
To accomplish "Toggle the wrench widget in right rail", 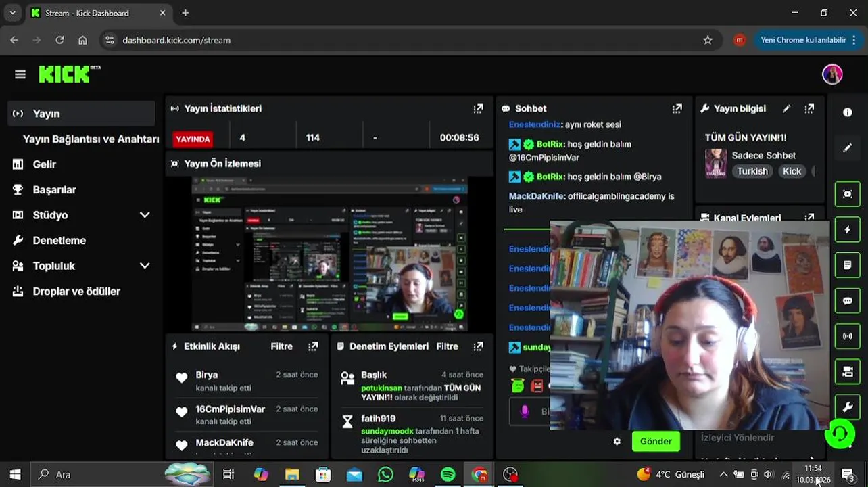I will pyautogui.click(x=847, y=407).
